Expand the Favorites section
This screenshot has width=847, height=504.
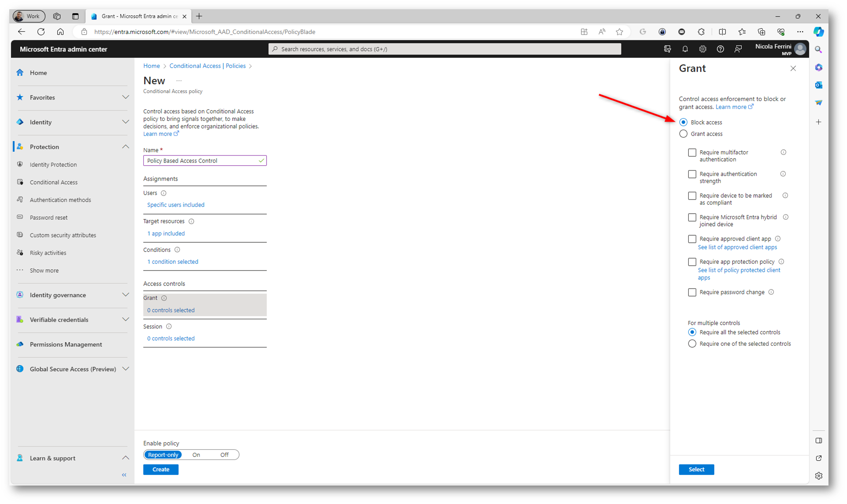126,97
